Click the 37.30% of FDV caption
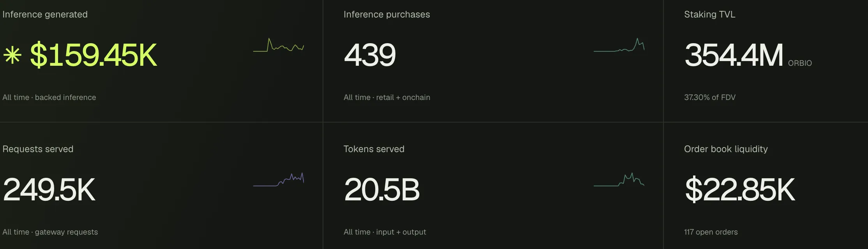 tap(709, 98)
